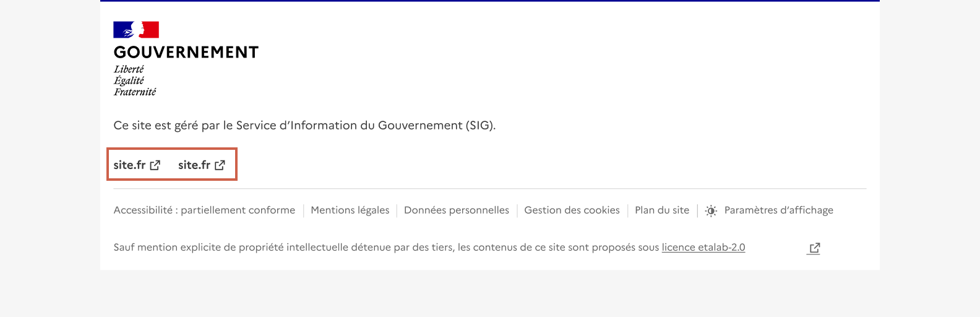This screenshot has height=317, width=980.
Task: Click the GOUVERNEMENT wordmark
Action: coord(186,53)
